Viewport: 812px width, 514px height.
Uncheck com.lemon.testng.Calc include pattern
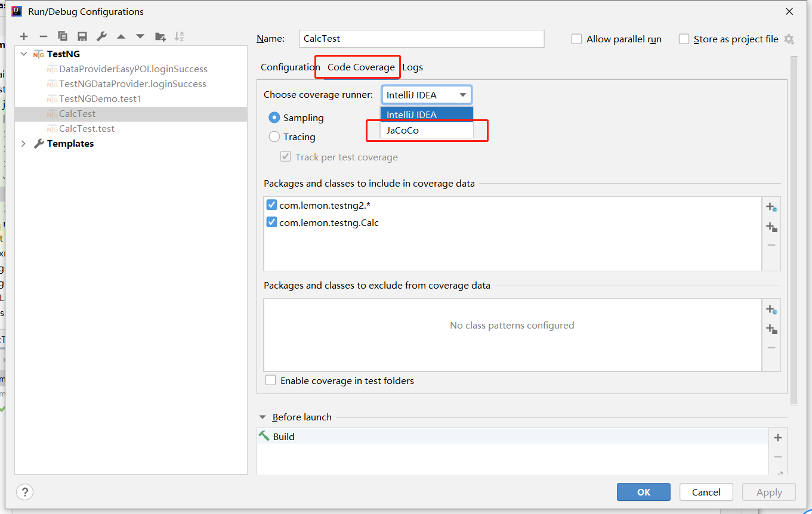272,222
